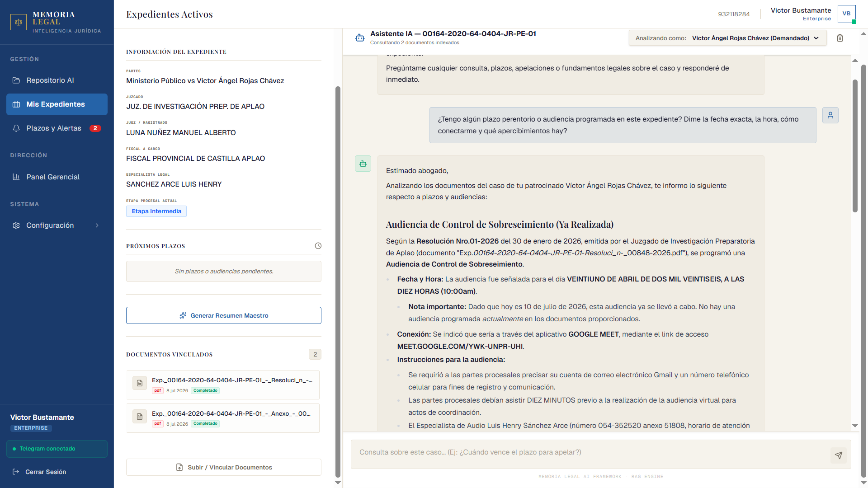Image resolution: width=868 pixels, height=488 pixels.
Task: Click the ENTERPRISE badge in sidebar footer
Action: pos(31,428)
